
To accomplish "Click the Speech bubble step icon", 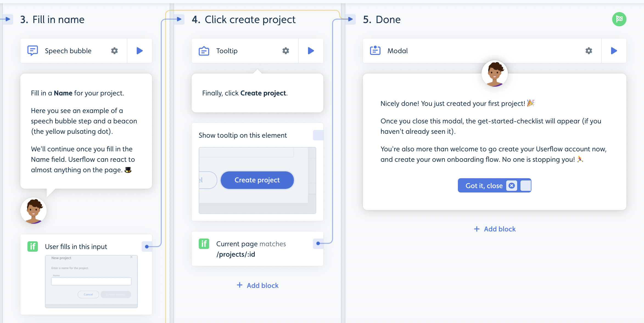I will [33, 50].
